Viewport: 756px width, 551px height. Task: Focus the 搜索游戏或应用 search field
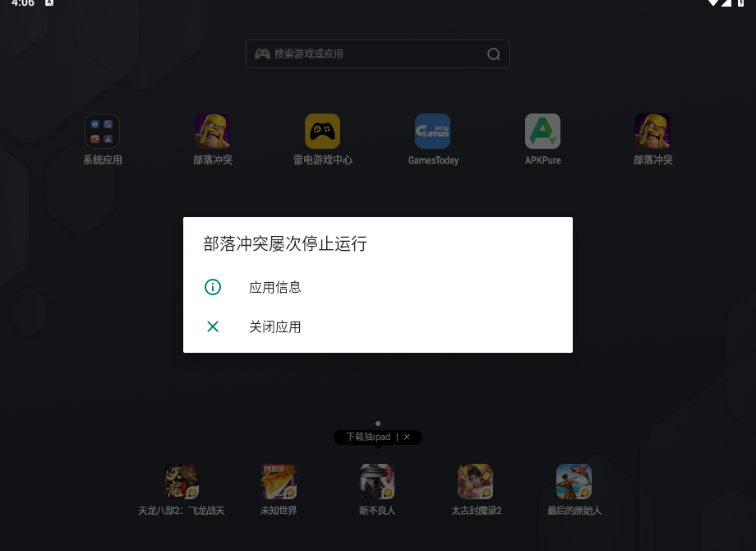pyautogui.click(x=370, y=54)
